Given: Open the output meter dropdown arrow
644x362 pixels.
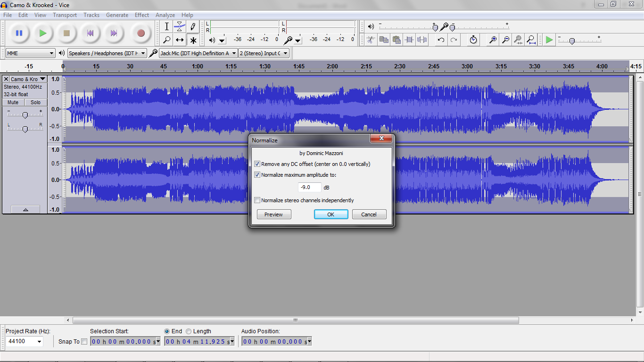Looking at the screenshot, I should (x=222, y=41).
